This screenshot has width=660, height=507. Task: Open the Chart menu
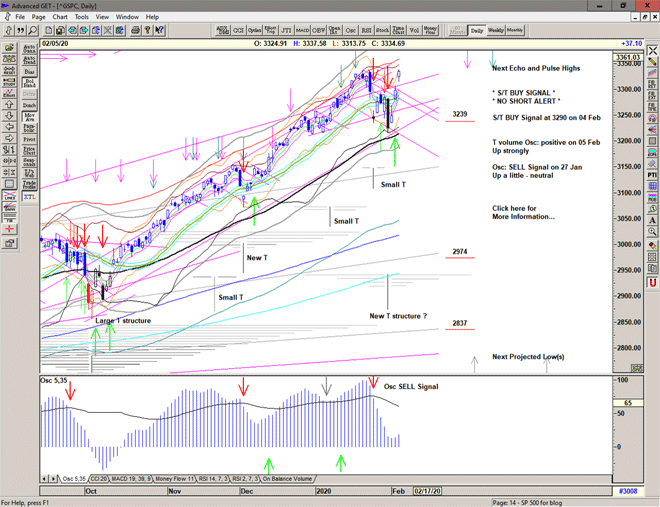60,17
